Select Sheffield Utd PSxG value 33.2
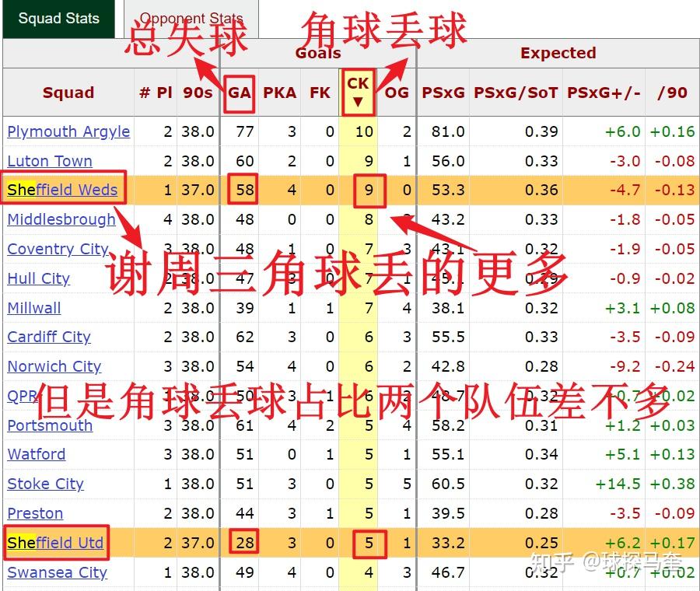This screenshot has width=700, height=591. tap(448, 542)
